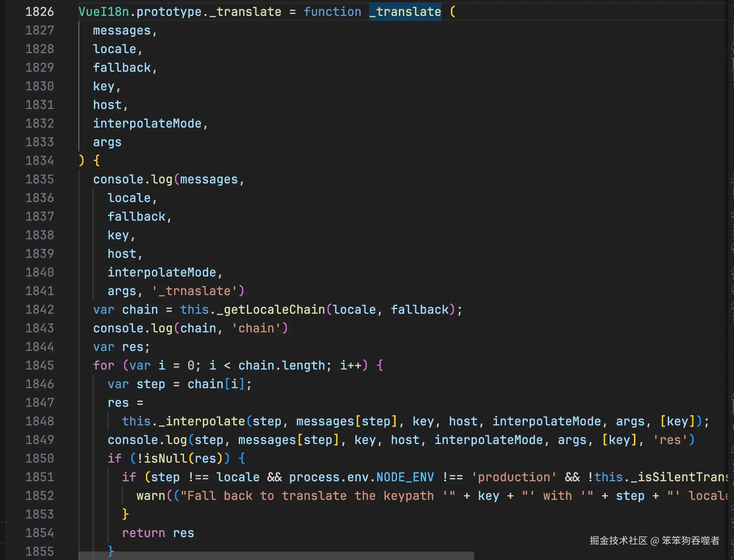Click line number 1835 in the gutter

point(40,179)
